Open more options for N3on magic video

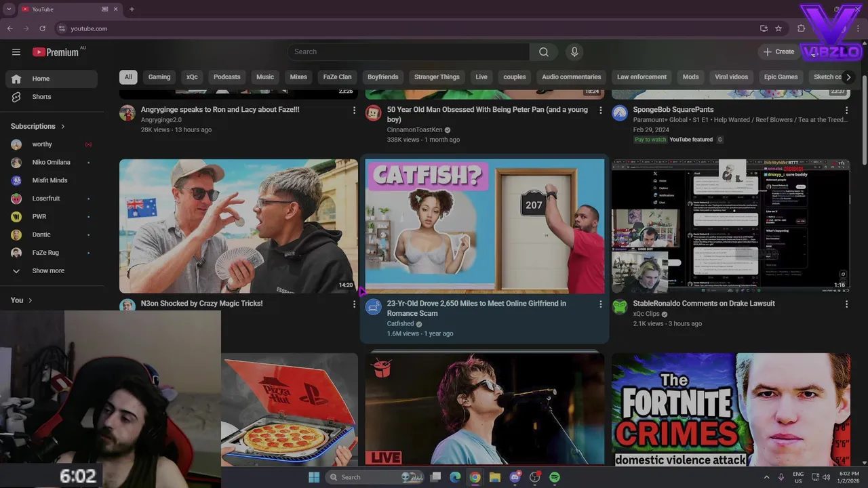[354, 304]
